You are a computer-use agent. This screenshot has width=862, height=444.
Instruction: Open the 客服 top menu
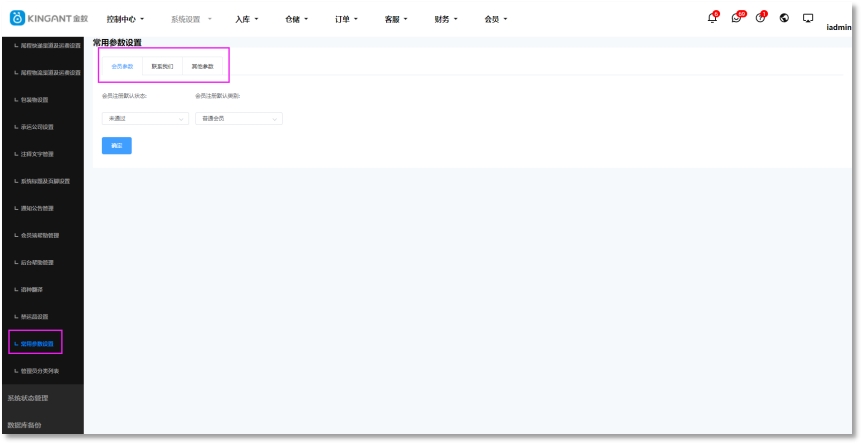coord(396,19)
